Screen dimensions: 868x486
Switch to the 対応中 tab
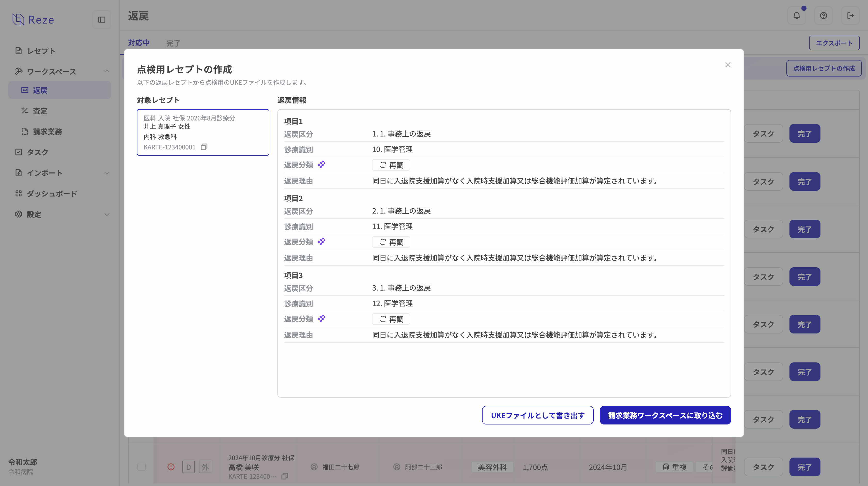point(139,43)
